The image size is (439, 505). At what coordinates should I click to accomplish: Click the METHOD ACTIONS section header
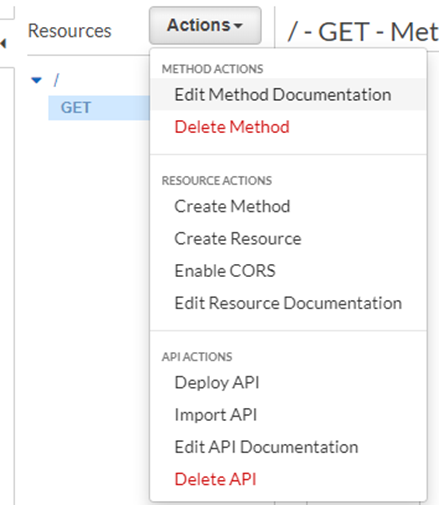(212, 69)
